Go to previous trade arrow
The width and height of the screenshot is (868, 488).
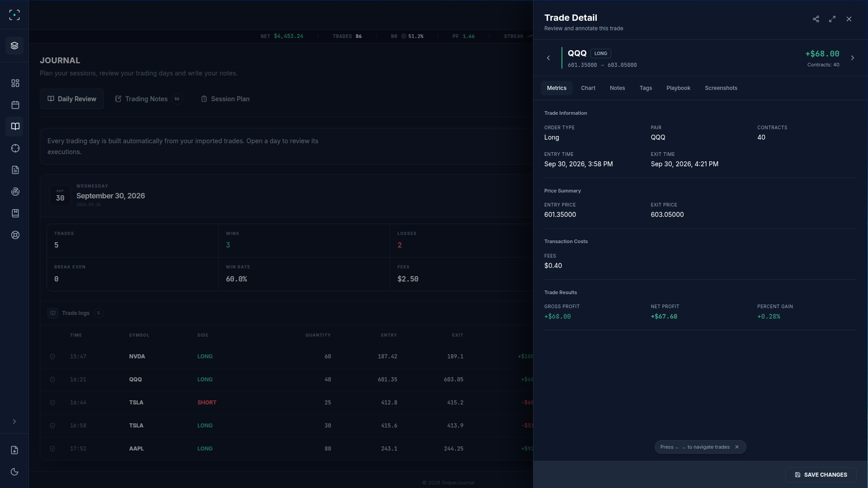tap(548, 58)
